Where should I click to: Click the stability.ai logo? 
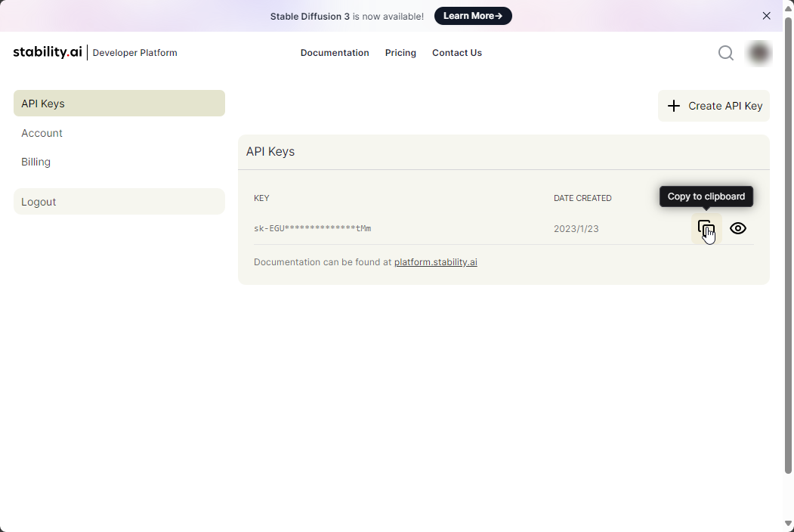point(48,52)
